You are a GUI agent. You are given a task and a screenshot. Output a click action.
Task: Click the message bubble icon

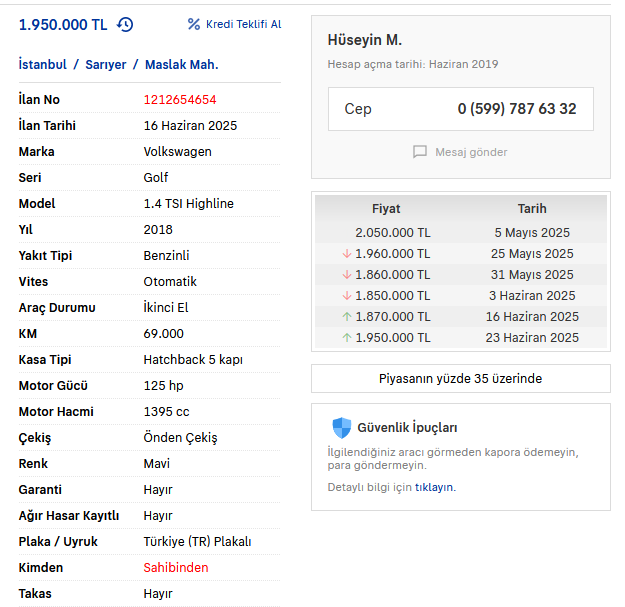click(420, 152)
